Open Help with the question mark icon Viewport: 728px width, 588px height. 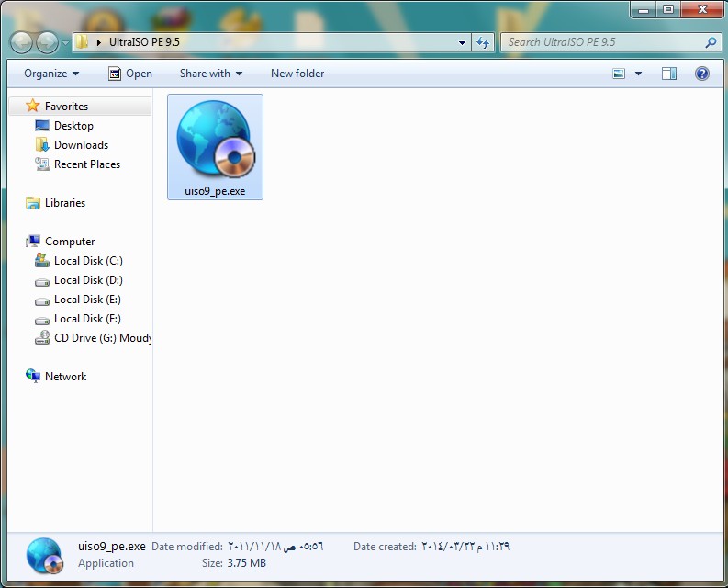tap(702, 73)
